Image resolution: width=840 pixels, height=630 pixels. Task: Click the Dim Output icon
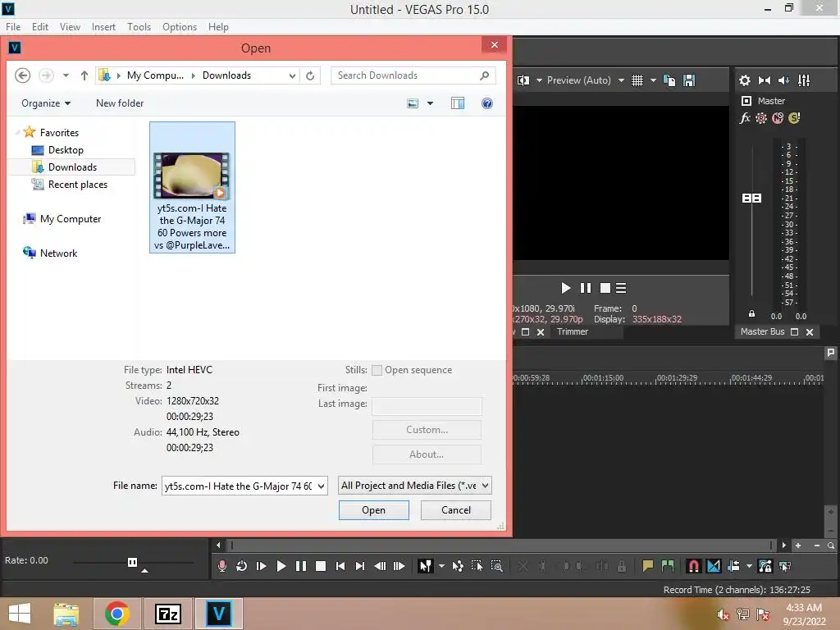coord(783,80)
